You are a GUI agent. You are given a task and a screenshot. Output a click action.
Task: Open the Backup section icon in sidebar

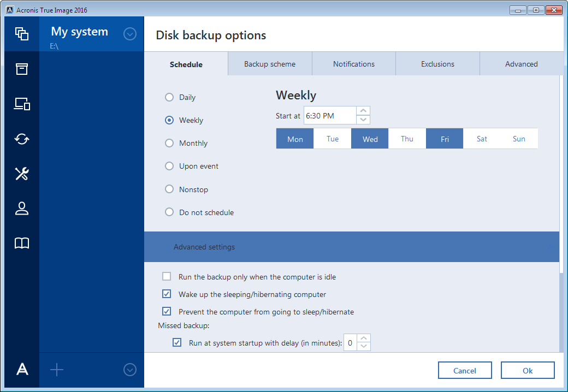click(x=21, y=34)
